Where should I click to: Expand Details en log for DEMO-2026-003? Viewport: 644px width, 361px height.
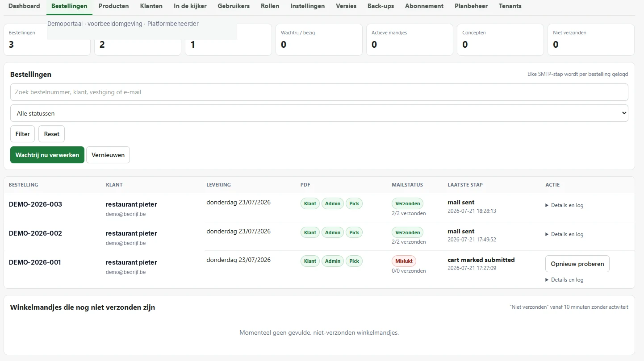point(565,205)
